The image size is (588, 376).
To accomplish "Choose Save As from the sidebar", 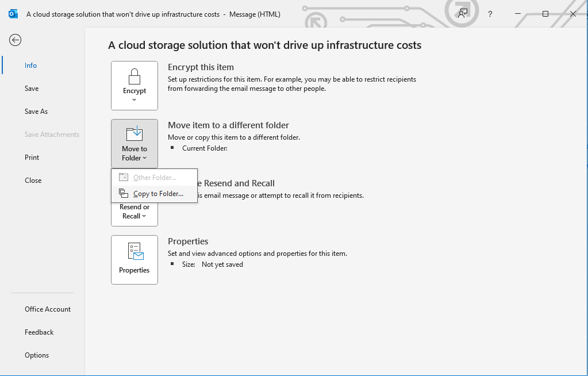I will pos(36,111).
